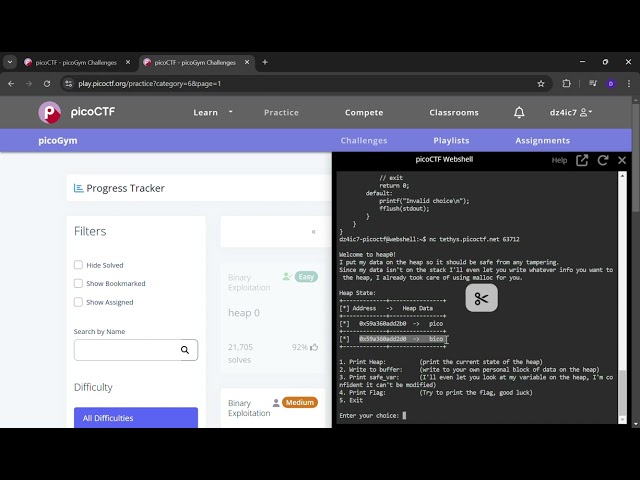Viewport: 640px width, 480px height.
Task: Switch to the first picoGym Challenges tab
Action: tap(76, 62)
